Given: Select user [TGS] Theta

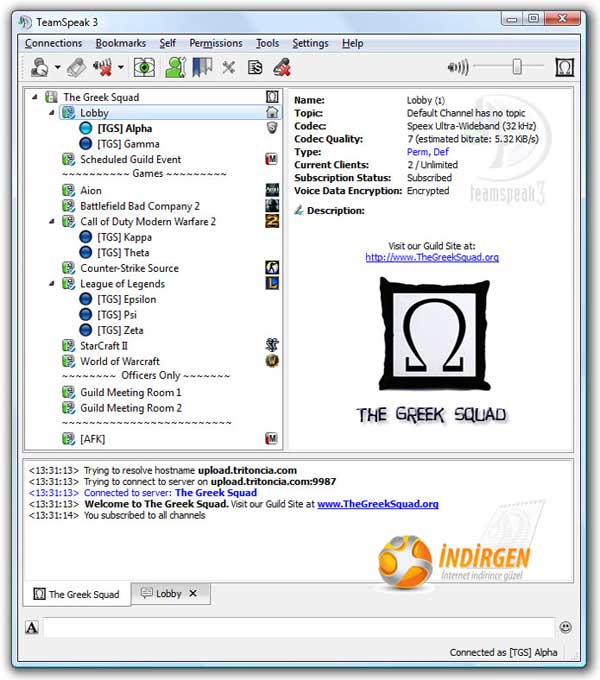Looking at the screenshot, I should pos(123,253).
